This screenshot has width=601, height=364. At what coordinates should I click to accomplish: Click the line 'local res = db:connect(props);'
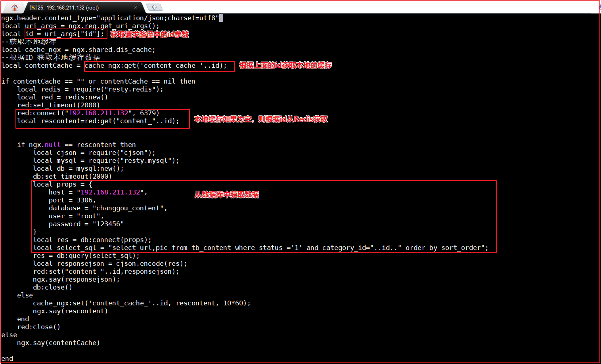point(92,240)
